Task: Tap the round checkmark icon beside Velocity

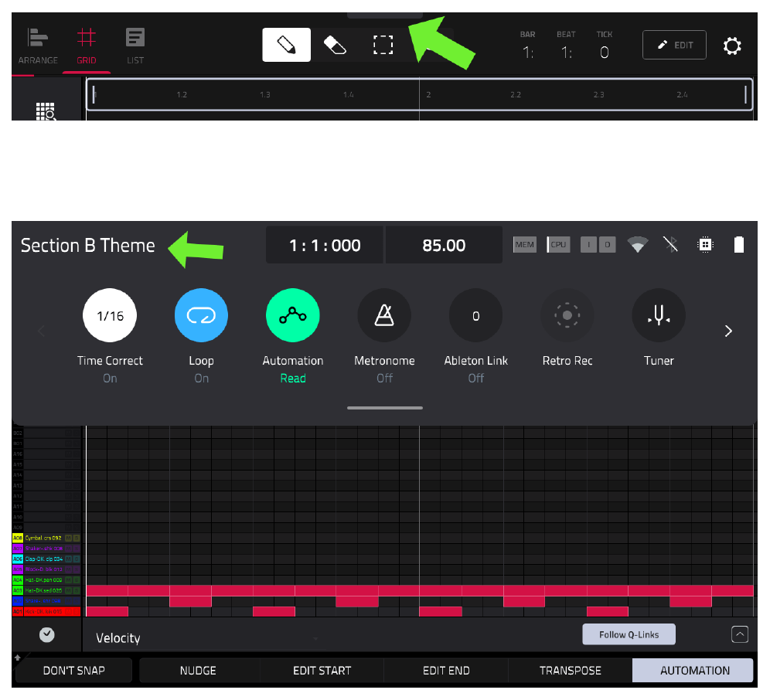Action: pyautogui.click(x=46, y=634)
